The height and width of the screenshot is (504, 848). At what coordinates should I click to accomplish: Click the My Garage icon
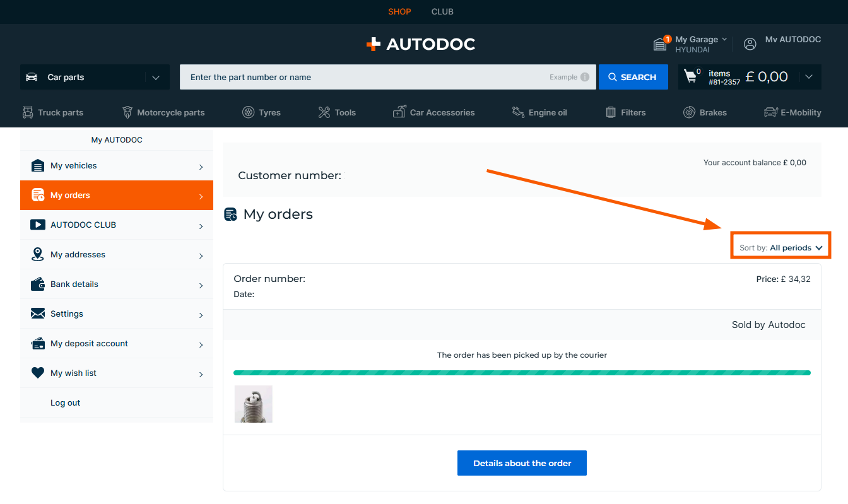[x=660, y=44]
